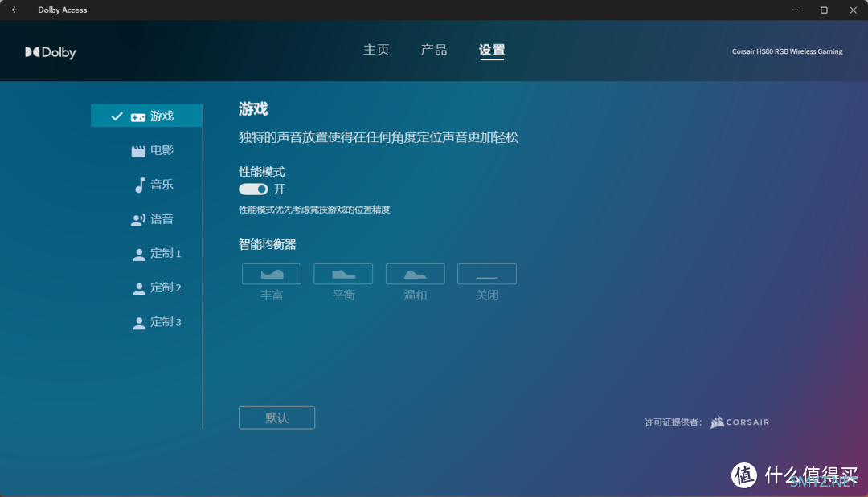
Task: Click the 温和 preset label text
Action: [x=416, y=295]
